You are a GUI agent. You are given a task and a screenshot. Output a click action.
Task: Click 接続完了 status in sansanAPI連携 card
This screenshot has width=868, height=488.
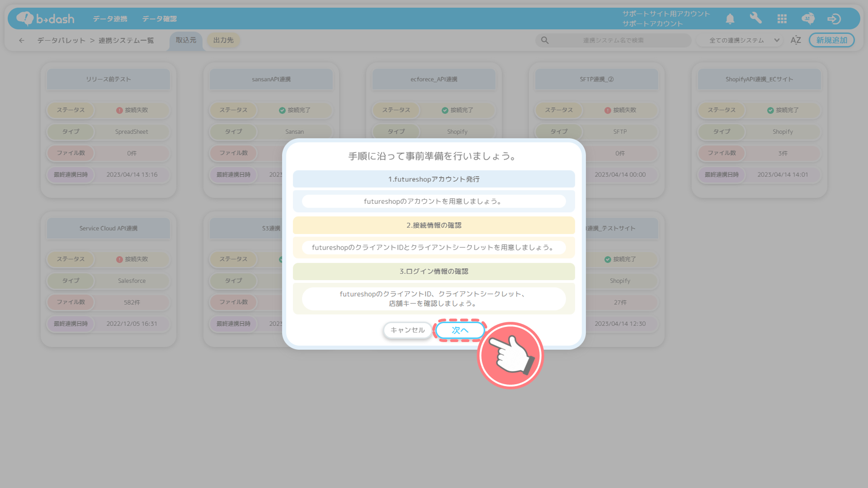coord(294,110)
